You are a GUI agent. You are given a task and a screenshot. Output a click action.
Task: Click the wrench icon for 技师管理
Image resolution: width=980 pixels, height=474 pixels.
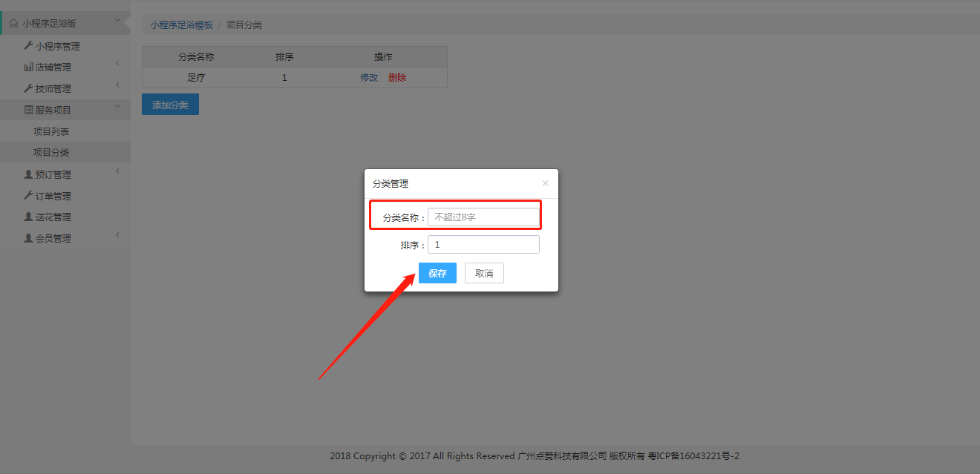tap(28, 89)
